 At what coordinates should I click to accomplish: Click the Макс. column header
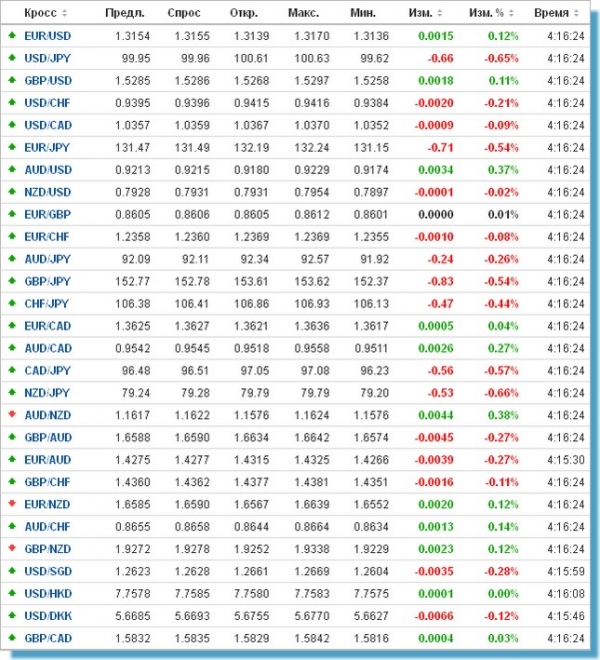tap(304, 13)
